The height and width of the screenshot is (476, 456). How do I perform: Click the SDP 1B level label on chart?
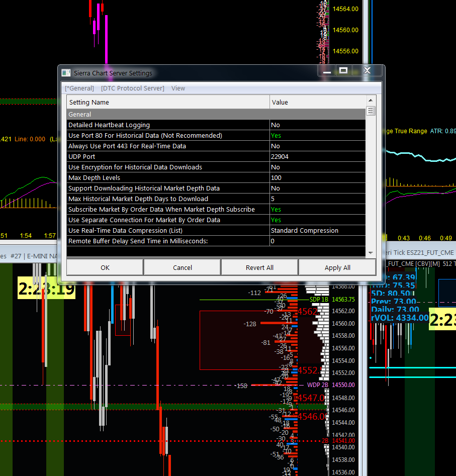(x=319, y=300)
